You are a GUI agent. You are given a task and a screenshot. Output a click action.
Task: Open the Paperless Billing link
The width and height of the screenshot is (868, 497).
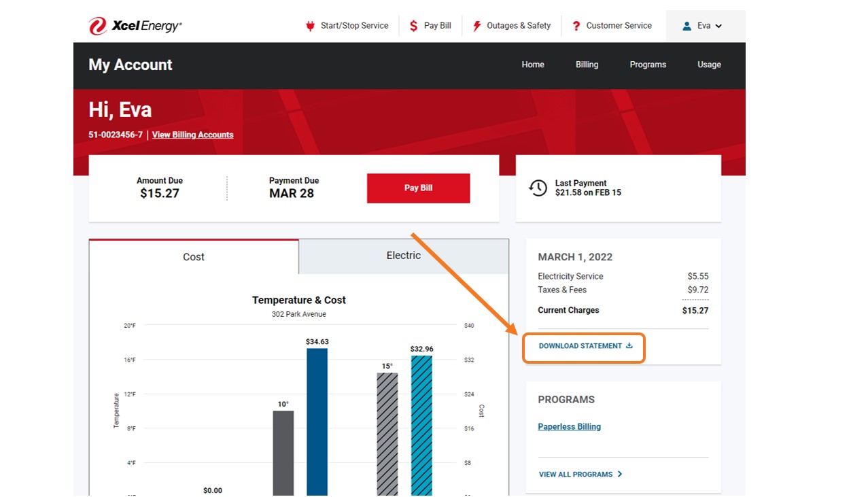coord(569,426)
